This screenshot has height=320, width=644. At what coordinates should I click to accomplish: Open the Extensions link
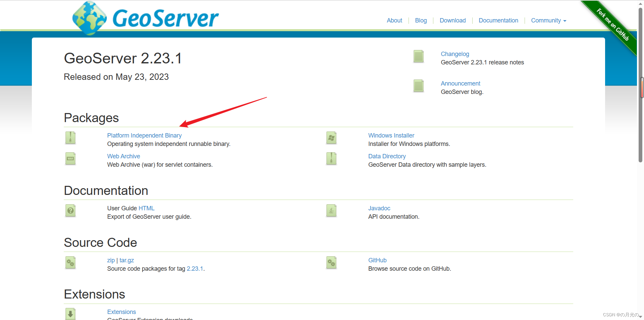click(x=121, y=312)
